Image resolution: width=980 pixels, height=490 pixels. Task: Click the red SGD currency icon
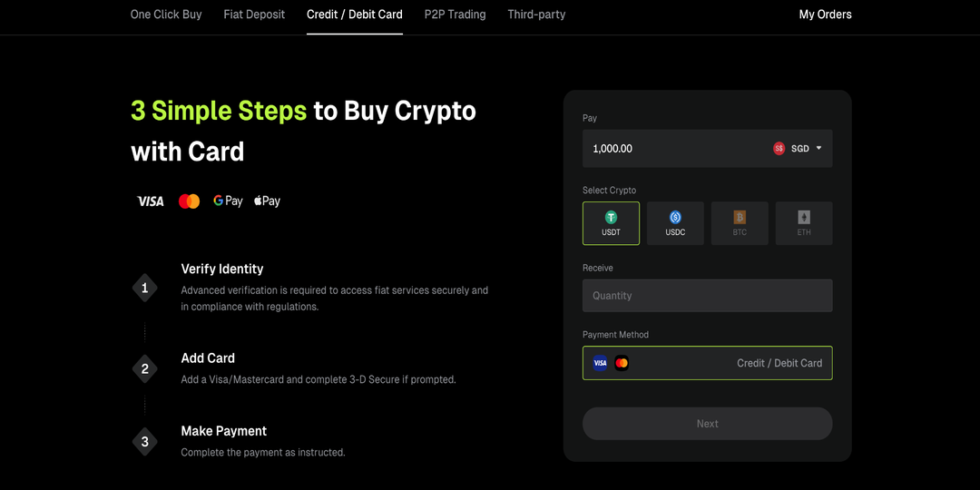point(779,149)
